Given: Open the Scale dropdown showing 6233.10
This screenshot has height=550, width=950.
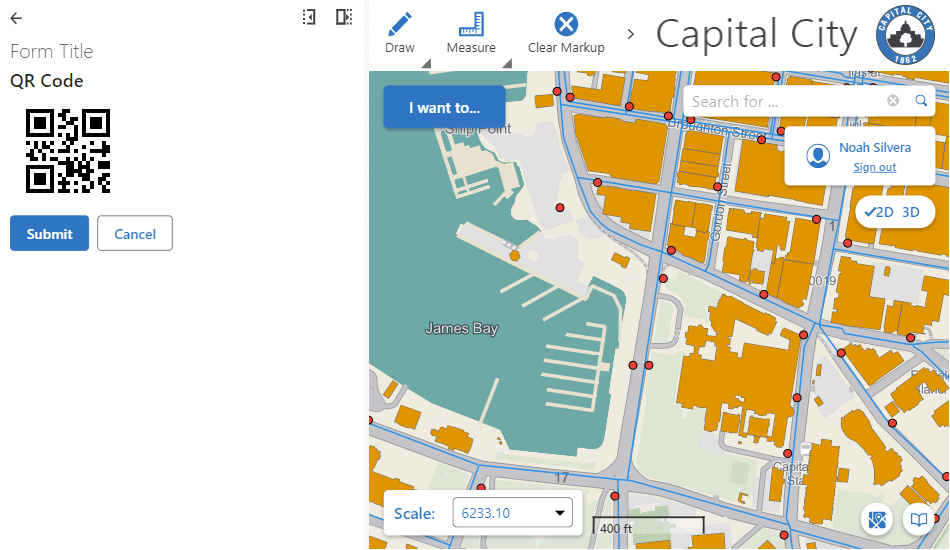Looking at the screenshot, I should (512, 514).
